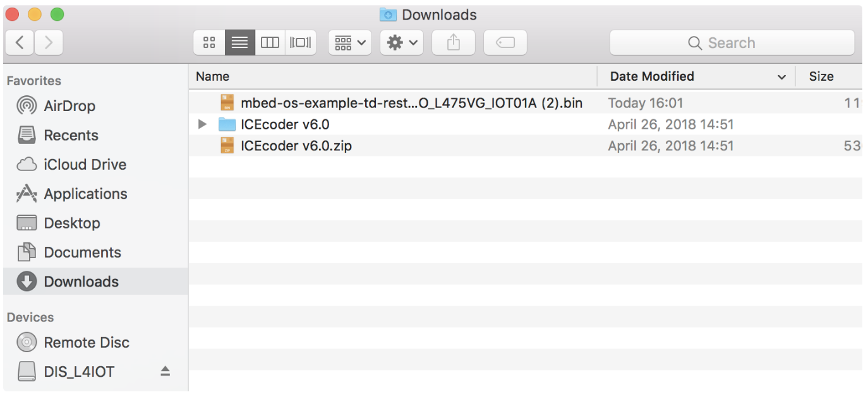Click the green full-screen window button
868x409 pixels.
point(57,15)
